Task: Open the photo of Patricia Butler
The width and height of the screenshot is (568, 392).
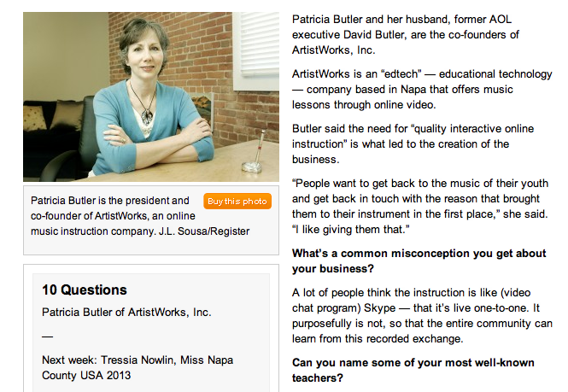Action: 150,97
